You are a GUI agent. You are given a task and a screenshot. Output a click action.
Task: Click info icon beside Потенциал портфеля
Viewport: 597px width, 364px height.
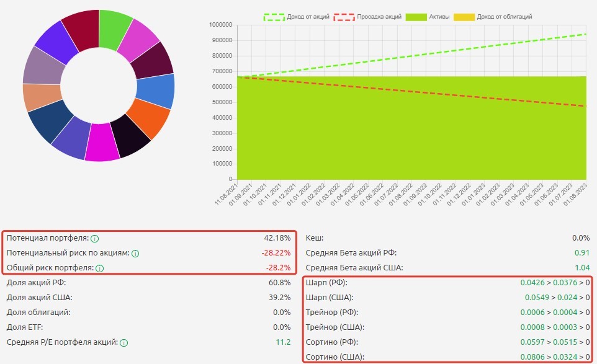[x=94, y=238]
